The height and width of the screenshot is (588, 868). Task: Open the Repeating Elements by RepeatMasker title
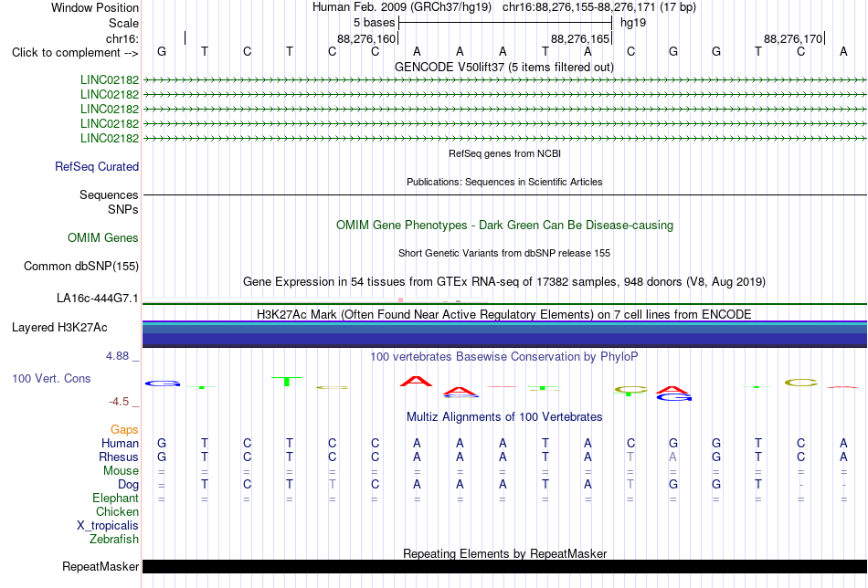coord(504,553)
